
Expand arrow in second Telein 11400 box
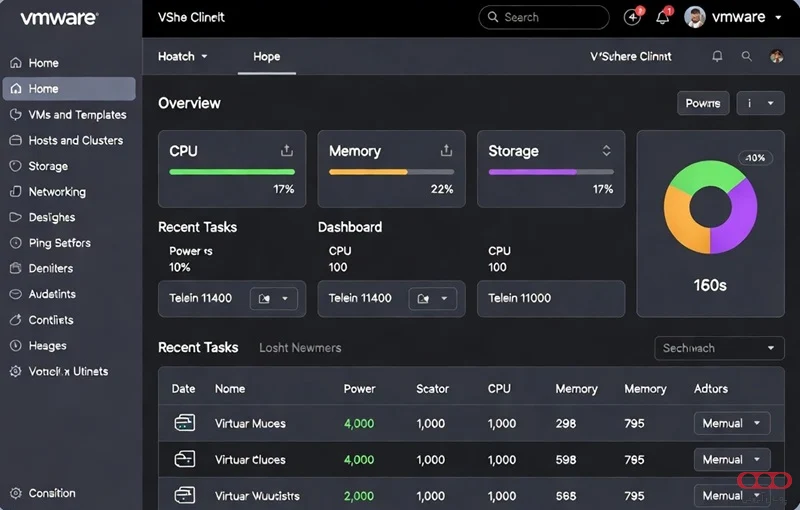444,298
